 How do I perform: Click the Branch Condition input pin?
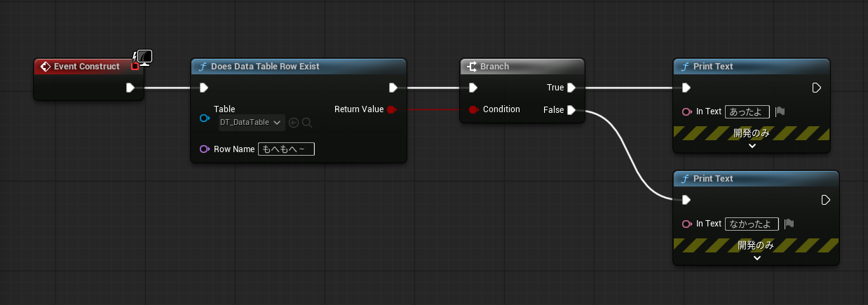coord(473,109)
